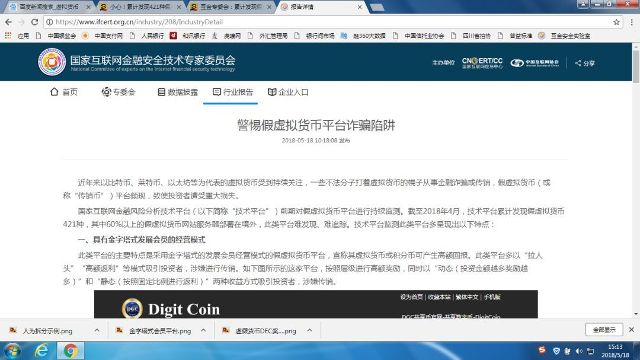
Task: Close the downloads bar
Action: click(631, 329)
